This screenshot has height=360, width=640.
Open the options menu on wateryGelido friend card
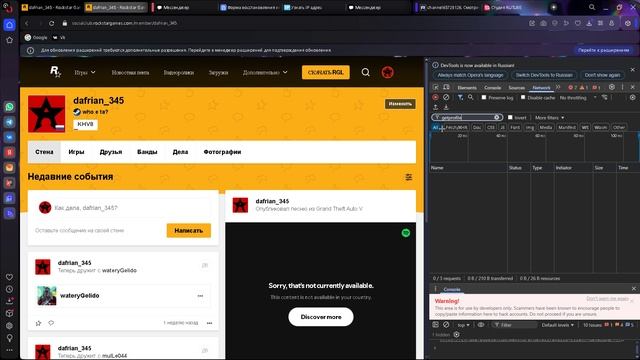(200, 296)
